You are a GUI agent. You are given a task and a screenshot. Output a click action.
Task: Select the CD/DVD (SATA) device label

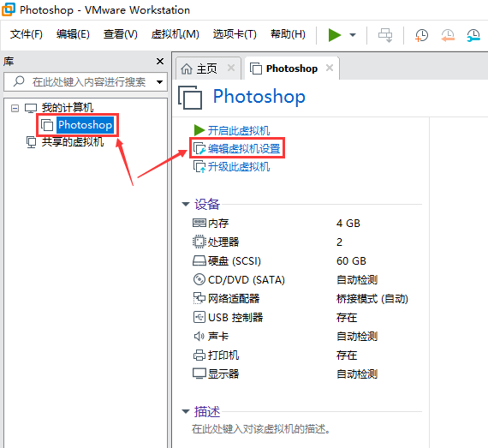coord(247,280)
